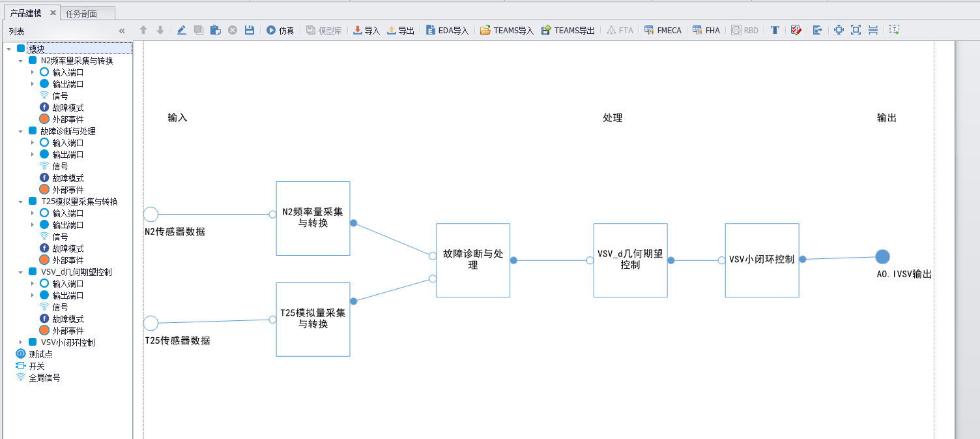
Task: Select 故障模式 under 故障诊断与处理
Action: [68, 178]
